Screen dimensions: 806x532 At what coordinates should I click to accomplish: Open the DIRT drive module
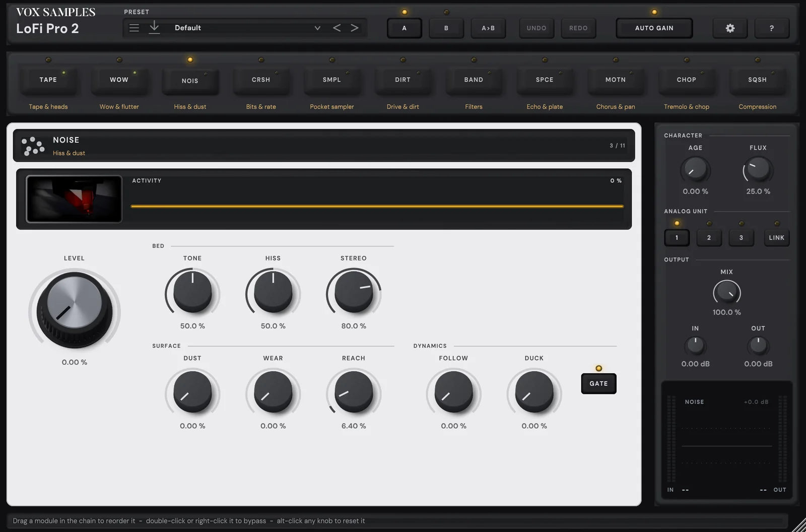[403, 81]
